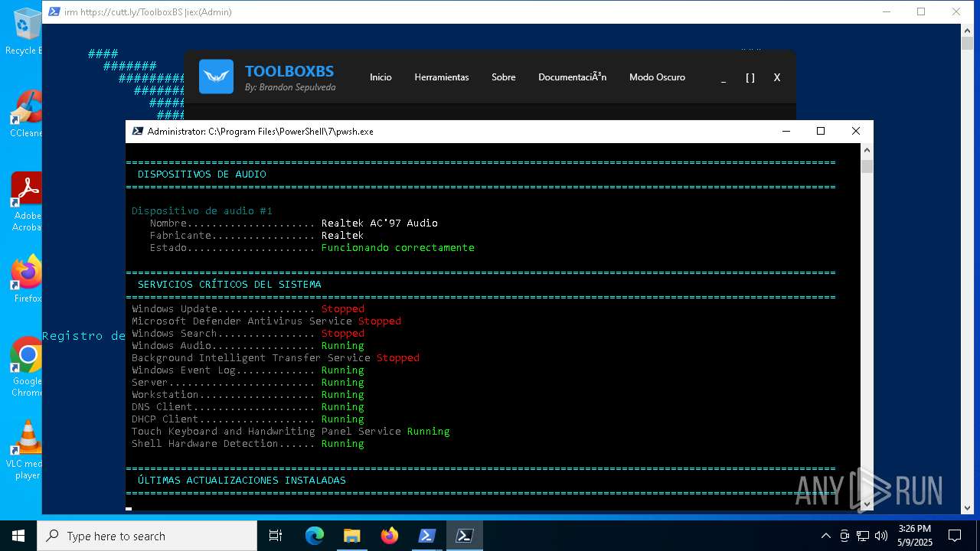The width and height of the screenshot is (980, 551).
Task: Click the 'DHCP Client' service row
Action: (248, 419)
